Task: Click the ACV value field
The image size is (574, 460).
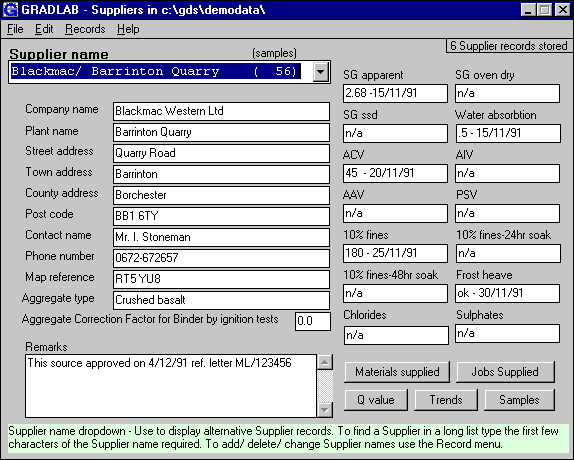Action: coord(395,173)
